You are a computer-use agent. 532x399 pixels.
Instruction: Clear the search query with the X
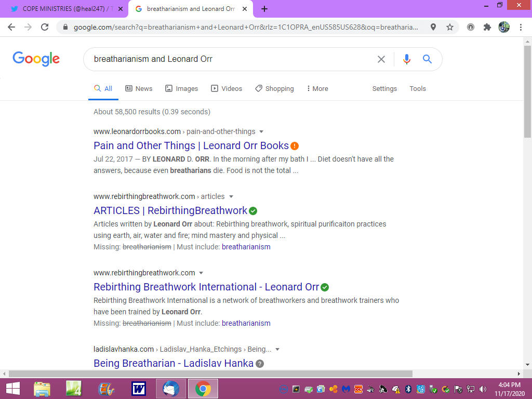[x=381, y=59]
